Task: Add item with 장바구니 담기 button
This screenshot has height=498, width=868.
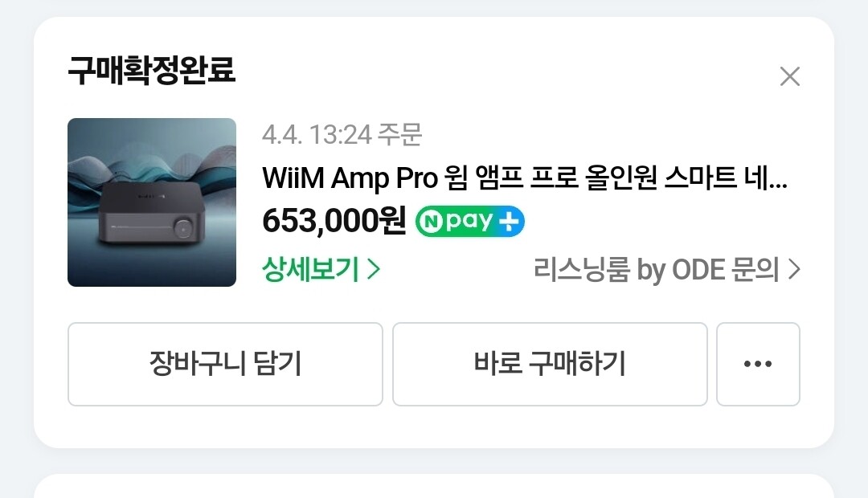Action: coord(225,364)
